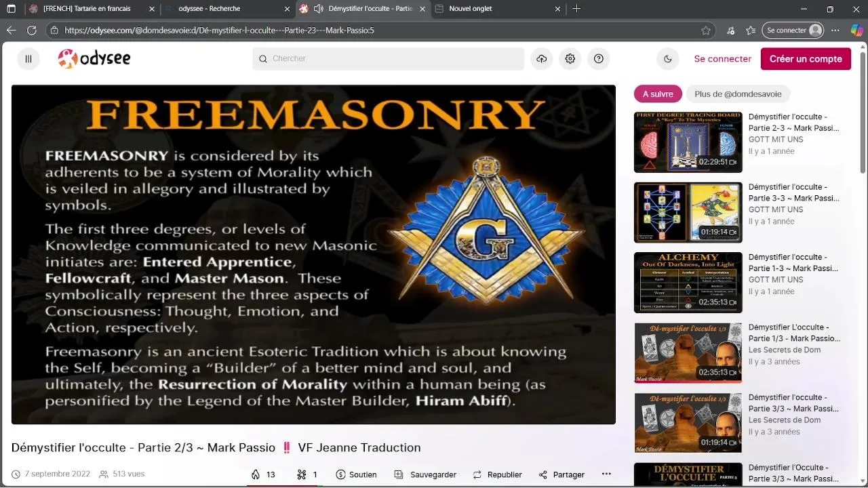Open the Odysee sidebar hamburger menu
The height and width of the screenshot is (488, 868).
point(28,59)
